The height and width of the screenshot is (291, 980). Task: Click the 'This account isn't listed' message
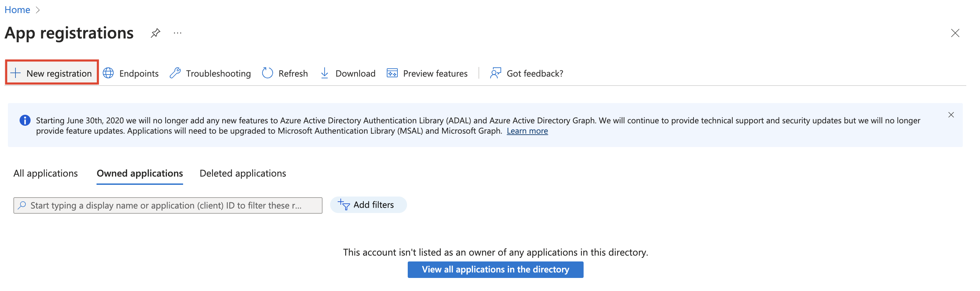tap(495, 253)
